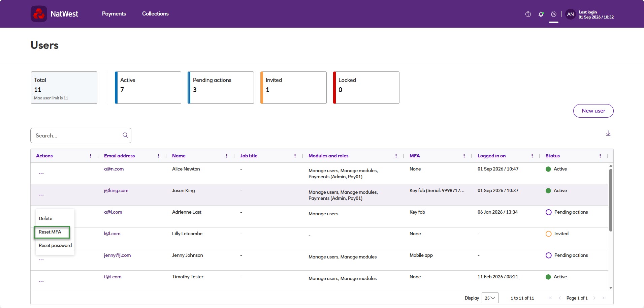Open the help question mark icon
644x308 pixels.
coord(528,14)
